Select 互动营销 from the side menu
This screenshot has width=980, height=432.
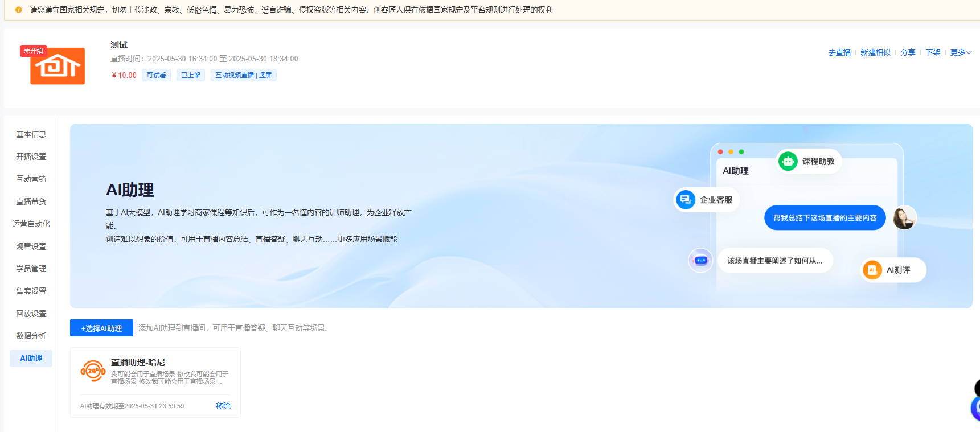(x=31, y=179)
